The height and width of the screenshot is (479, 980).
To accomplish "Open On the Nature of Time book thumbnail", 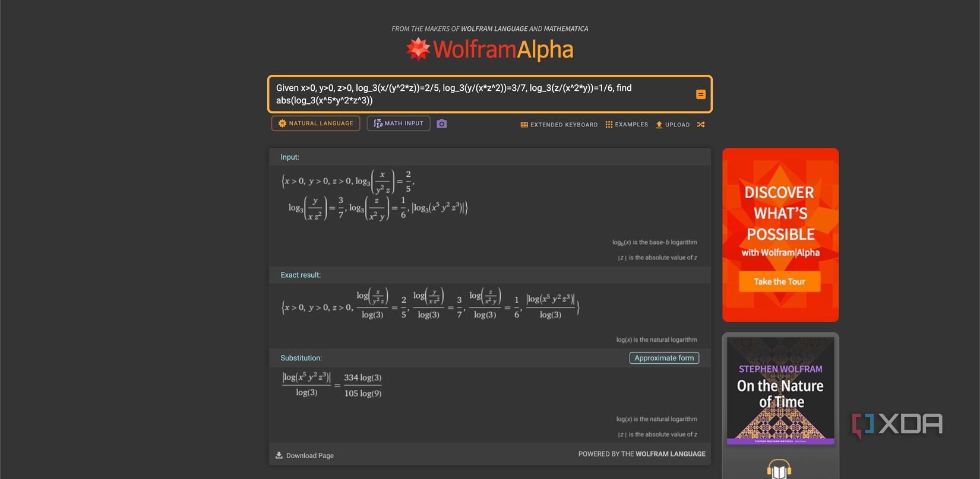I will click(x=780, y=391).
